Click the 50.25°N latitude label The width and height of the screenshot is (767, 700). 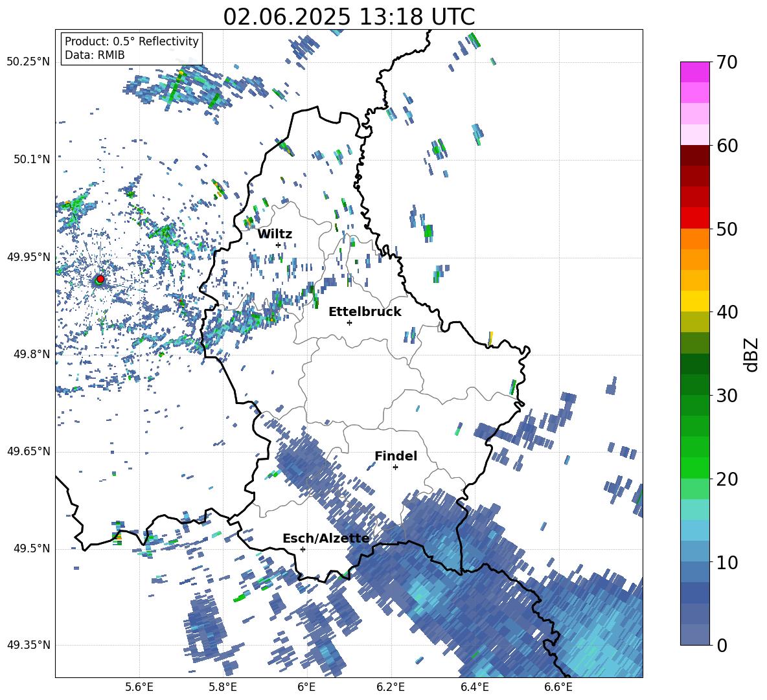(29, 62)
